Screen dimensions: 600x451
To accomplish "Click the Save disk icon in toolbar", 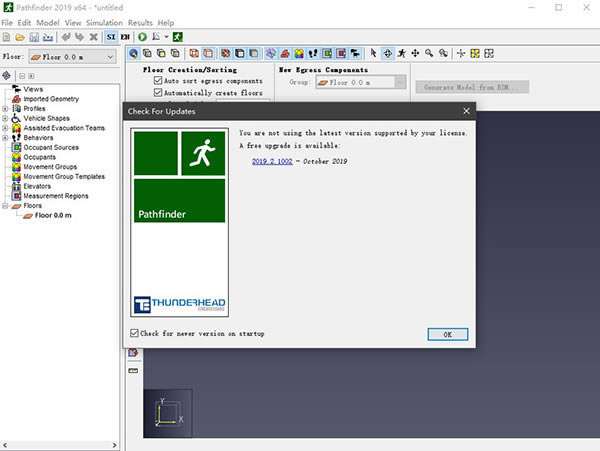I will [x=34, y=37].
